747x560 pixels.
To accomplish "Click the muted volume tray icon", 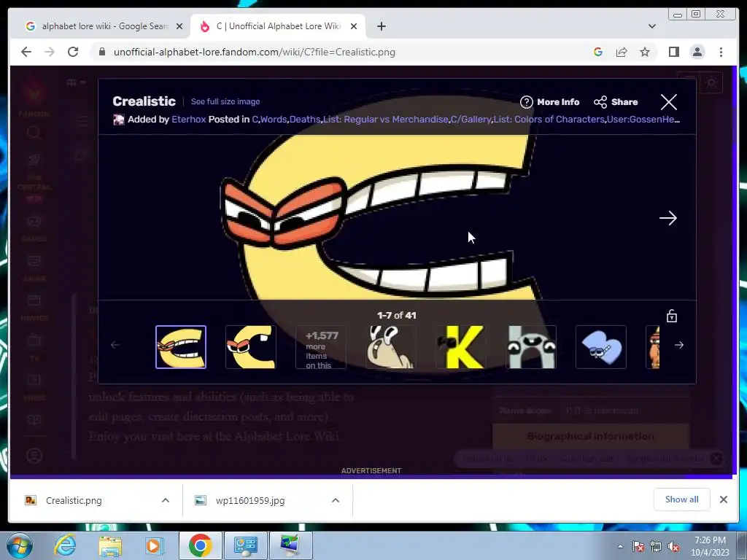I will coord(673,546).
